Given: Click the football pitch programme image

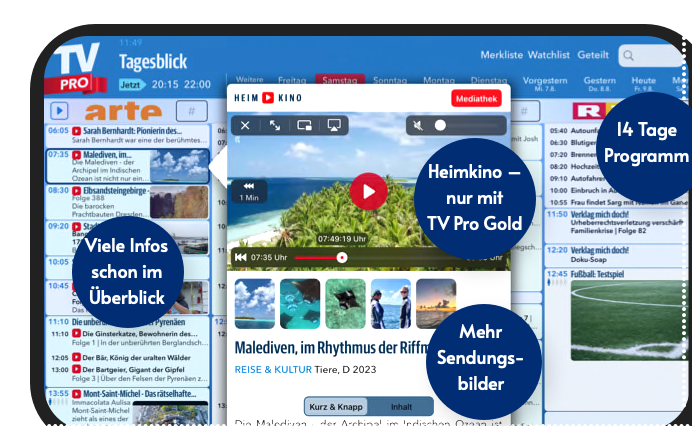Looking at the screenshot, I should [629, 320].
